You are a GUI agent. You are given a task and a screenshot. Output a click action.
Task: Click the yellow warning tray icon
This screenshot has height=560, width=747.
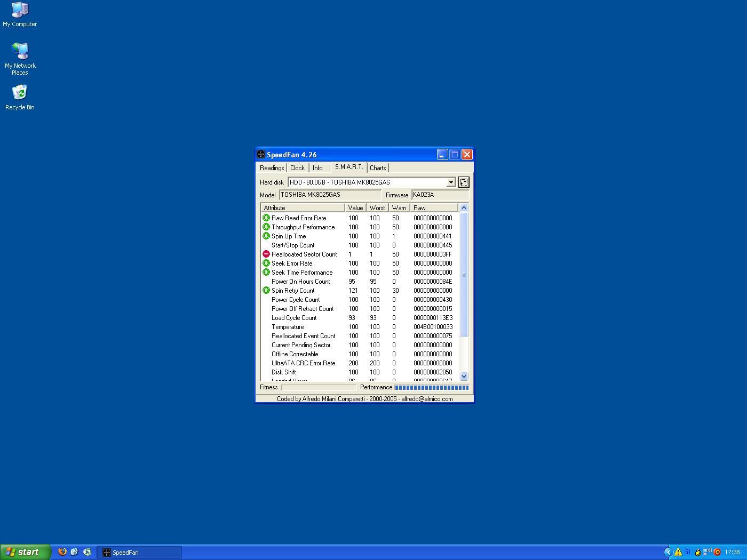[678, 552]
